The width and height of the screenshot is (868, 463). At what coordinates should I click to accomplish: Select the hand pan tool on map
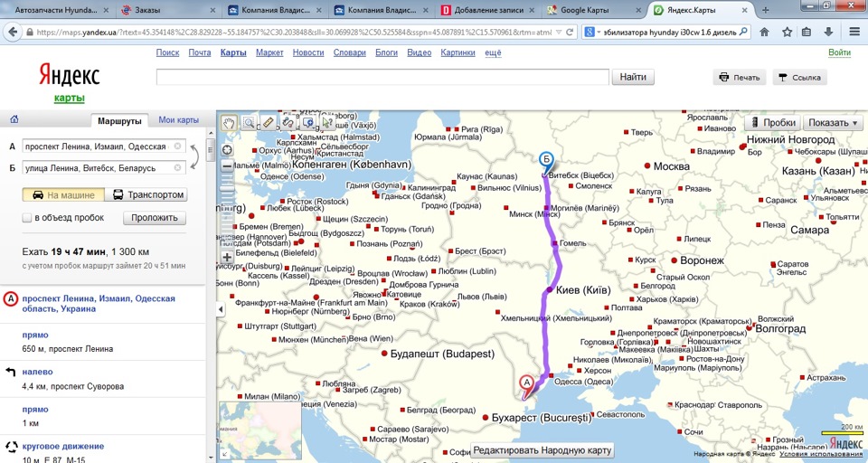click(229, 122)
